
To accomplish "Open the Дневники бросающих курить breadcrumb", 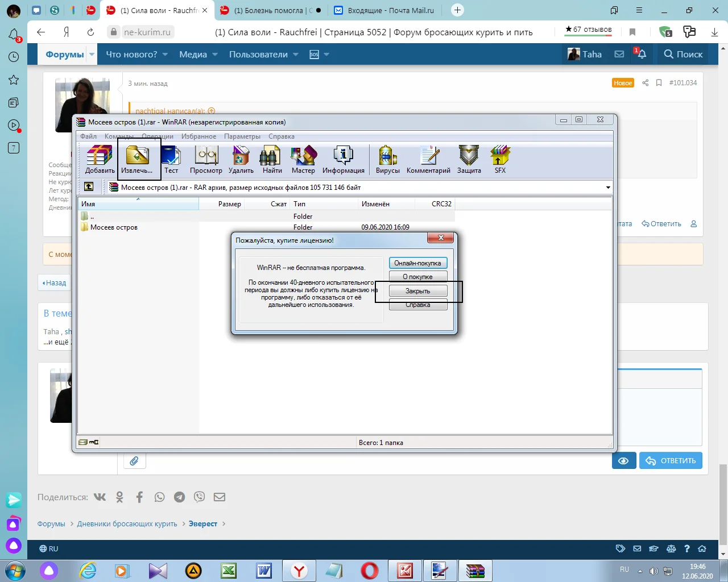I will 127,523.
